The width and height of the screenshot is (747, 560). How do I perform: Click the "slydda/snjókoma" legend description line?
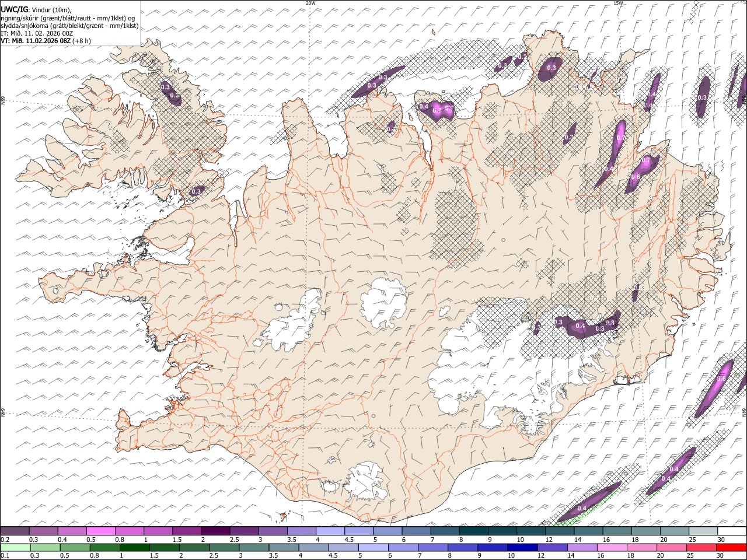click(x=69, y=26)
